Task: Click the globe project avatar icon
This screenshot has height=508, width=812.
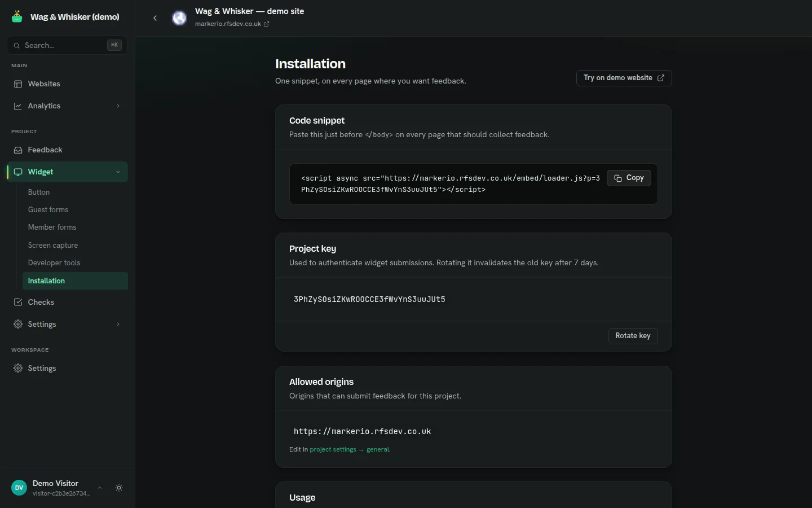Action: (179, 18)
